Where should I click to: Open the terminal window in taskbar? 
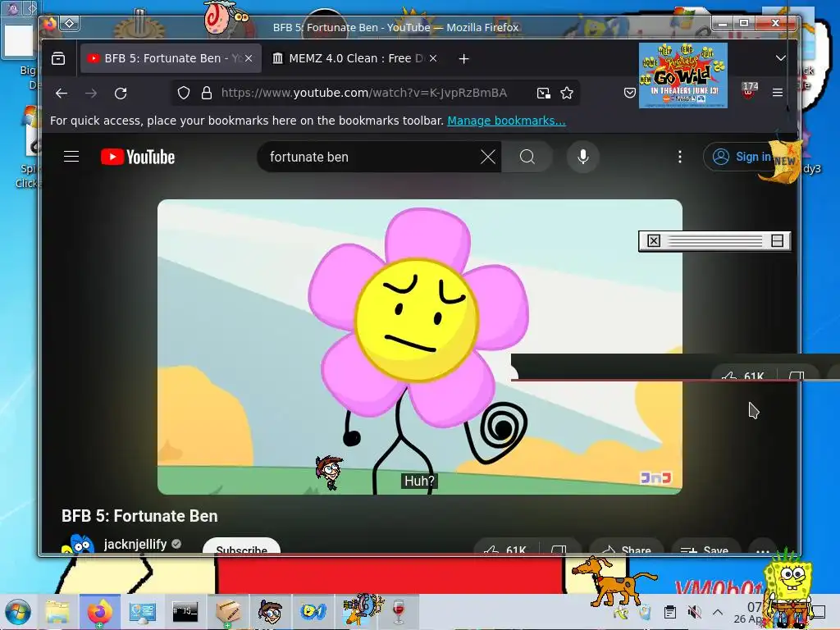click(185, 612)
